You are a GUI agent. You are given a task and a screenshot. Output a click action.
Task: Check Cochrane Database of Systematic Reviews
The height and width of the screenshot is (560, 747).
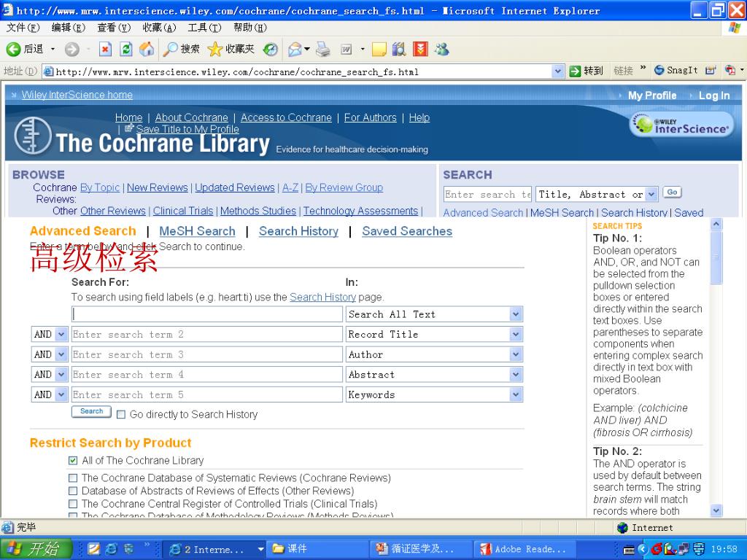click(73, 478)
